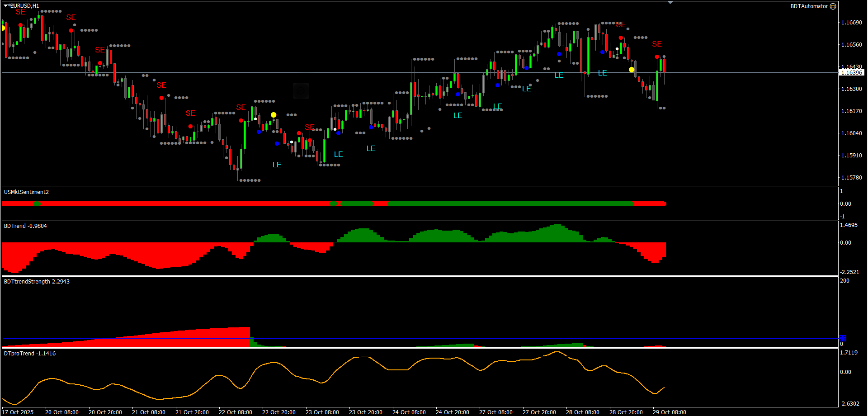Image resolution: width=868 pixels, height=416 pixels.
Task: Select the BDTtrendStrength indicator label
Action: point(37,282)
